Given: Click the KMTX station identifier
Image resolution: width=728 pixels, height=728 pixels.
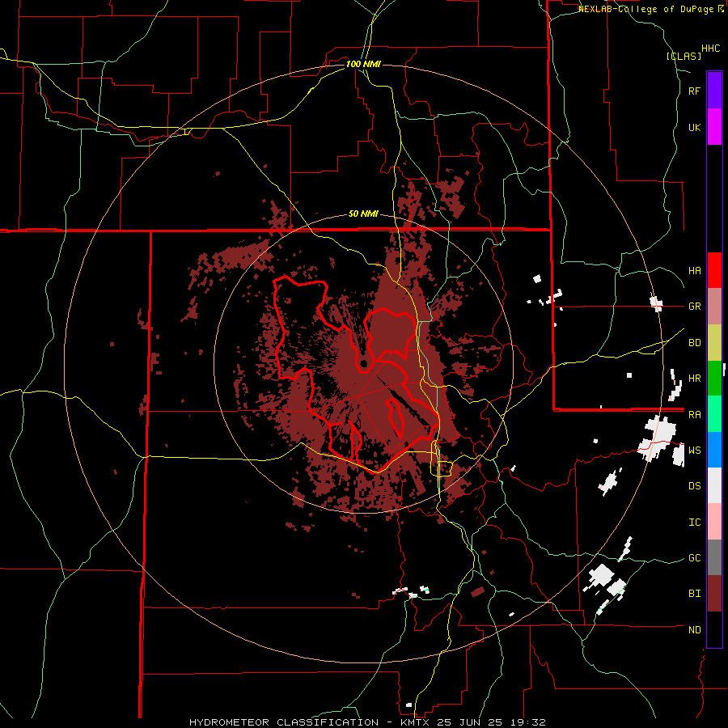Looking at the screenshot, I should tap(415, 722).
